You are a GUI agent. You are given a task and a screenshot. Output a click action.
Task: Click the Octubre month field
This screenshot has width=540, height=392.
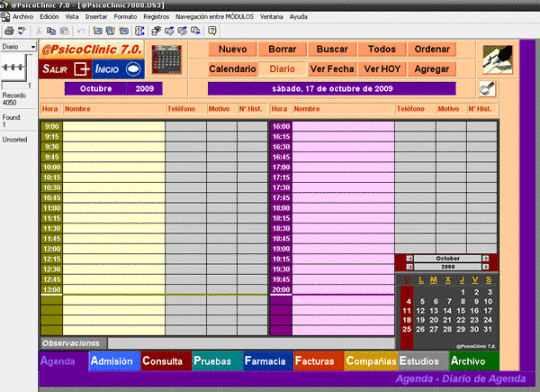(x=96, y=89)
